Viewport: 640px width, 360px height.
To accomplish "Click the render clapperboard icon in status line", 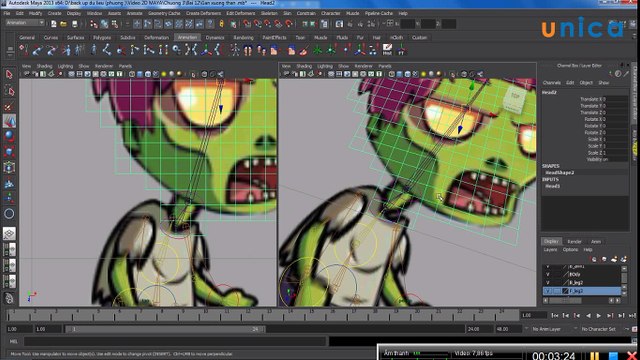I will [x=339, y=24].
